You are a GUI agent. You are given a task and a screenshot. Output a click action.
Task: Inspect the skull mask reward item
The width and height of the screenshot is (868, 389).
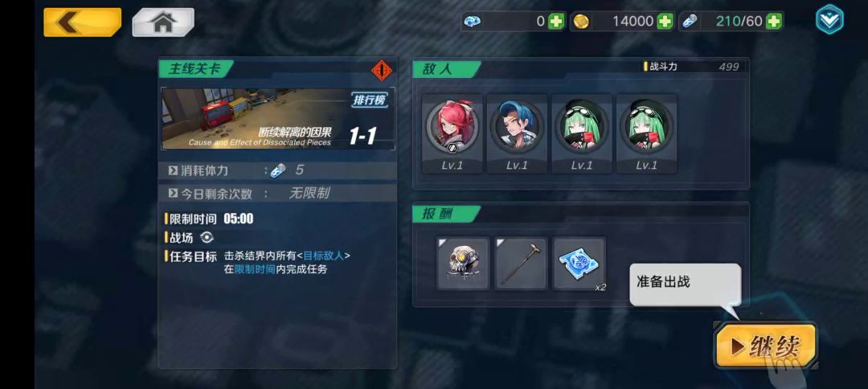tap(464, 263)
